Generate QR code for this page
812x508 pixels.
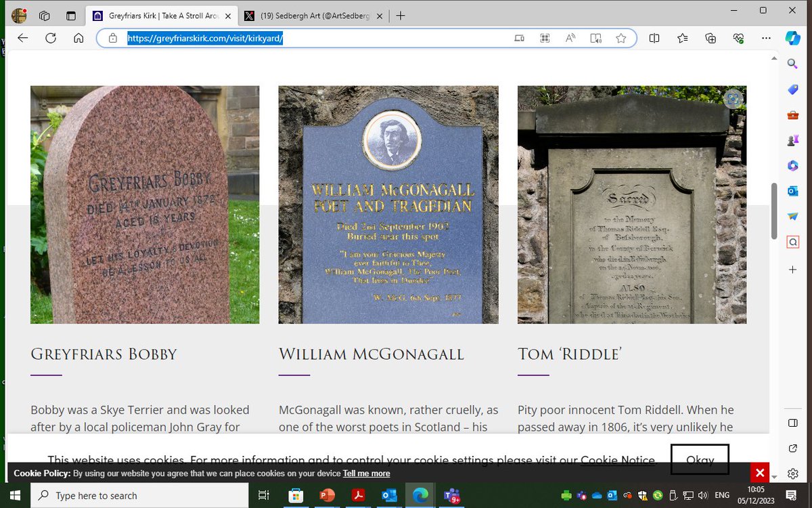tap(545, 39)
